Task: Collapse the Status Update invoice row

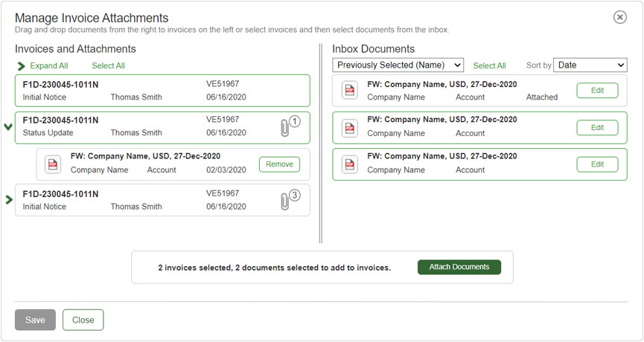Action: pos(8,127)
